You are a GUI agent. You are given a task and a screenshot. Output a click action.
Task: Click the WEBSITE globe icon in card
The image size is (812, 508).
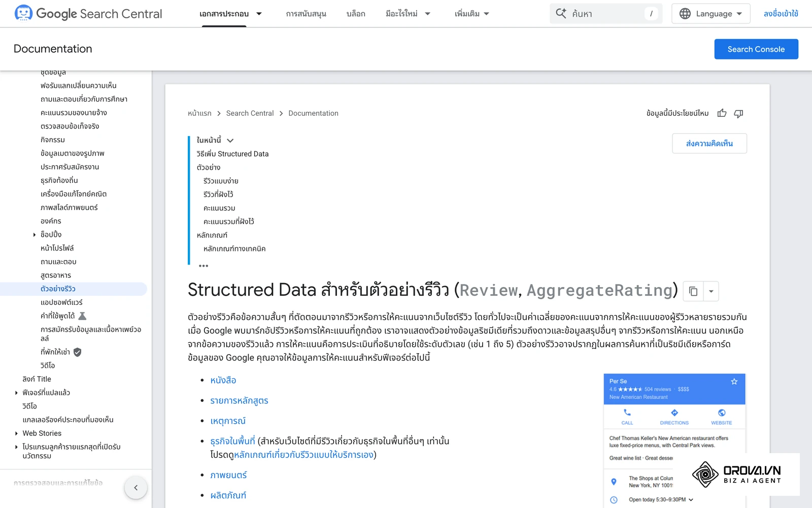[721, 412]
